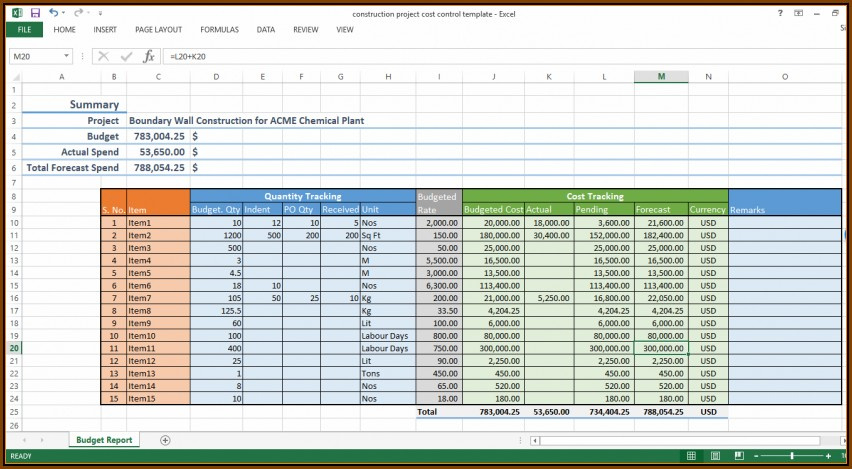
Task: Open the FILE backstage tab
Action: click(x=24, y=30)
